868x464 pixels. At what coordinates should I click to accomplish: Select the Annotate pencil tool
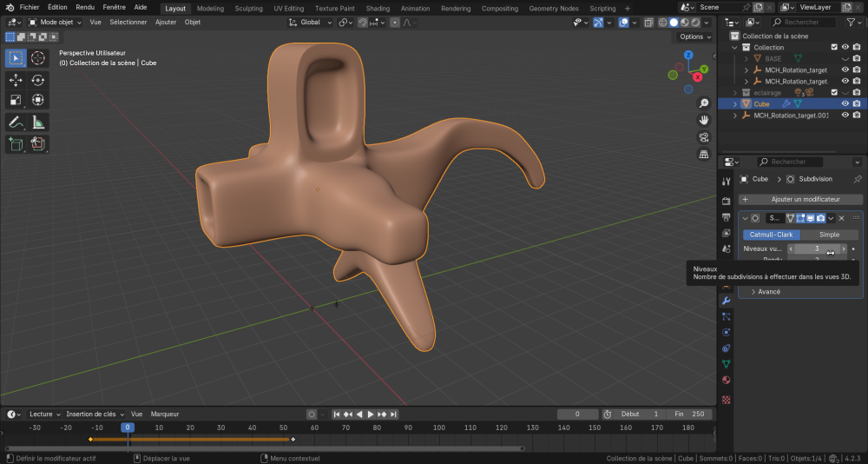click(16, 123)
